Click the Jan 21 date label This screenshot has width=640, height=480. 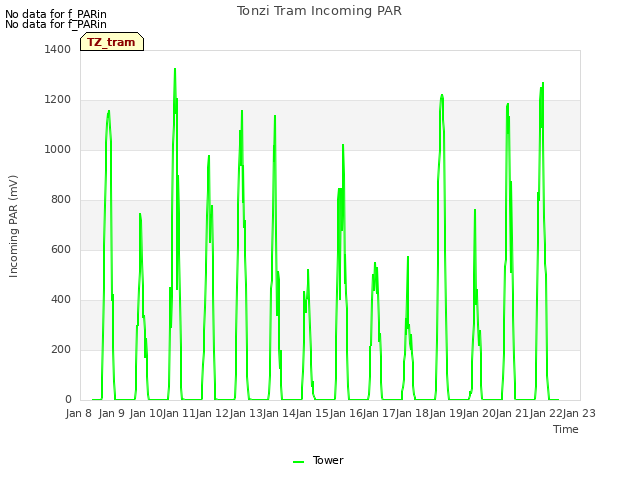(512, 413)
